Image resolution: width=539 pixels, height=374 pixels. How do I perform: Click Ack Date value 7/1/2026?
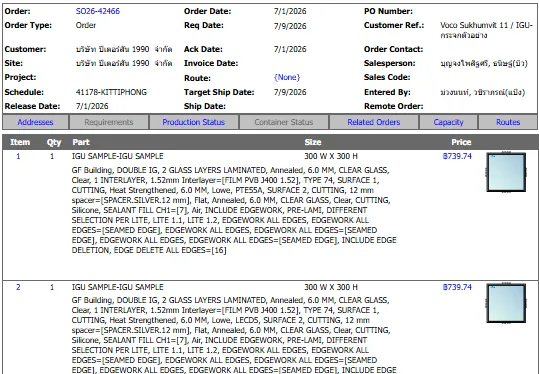[x=290, y=49]
